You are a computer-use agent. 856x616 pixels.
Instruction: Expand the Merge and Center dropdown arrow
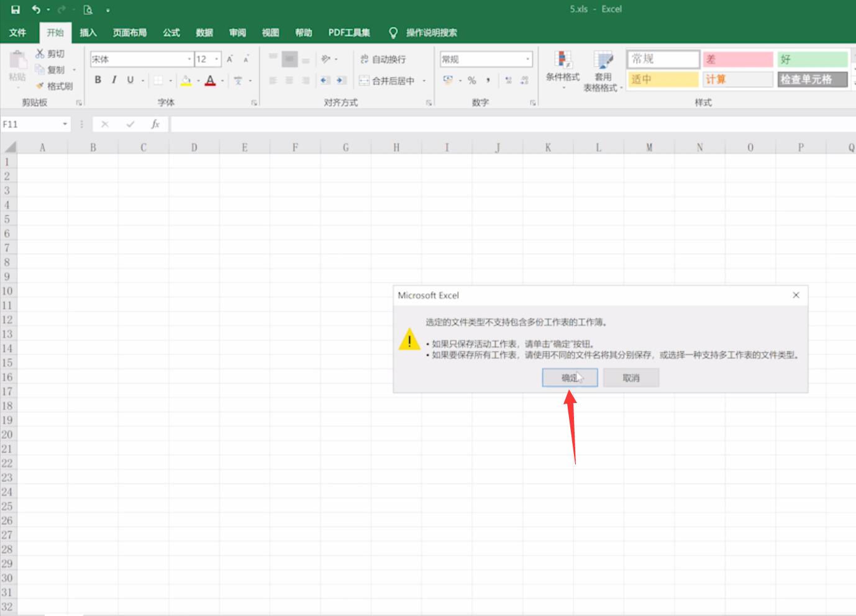click(x=424, y=81)
